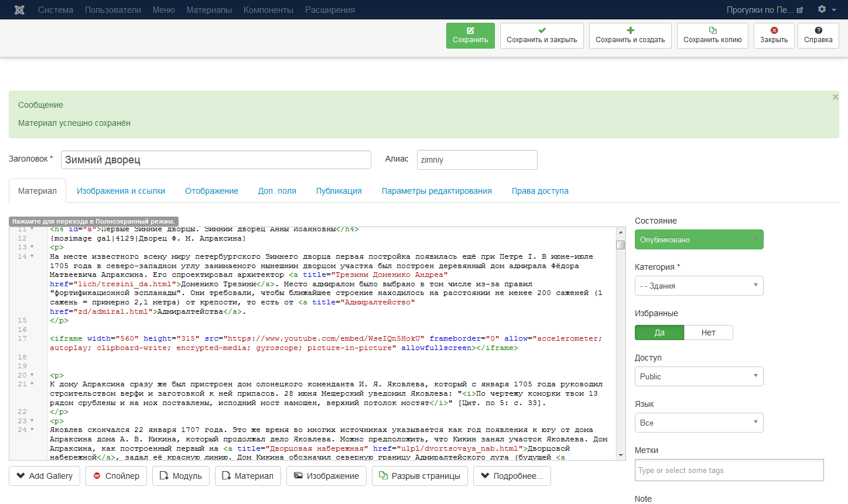Toggle code fold arrow at line 24
Screen dimensions: 848x504
pos(32,430)
